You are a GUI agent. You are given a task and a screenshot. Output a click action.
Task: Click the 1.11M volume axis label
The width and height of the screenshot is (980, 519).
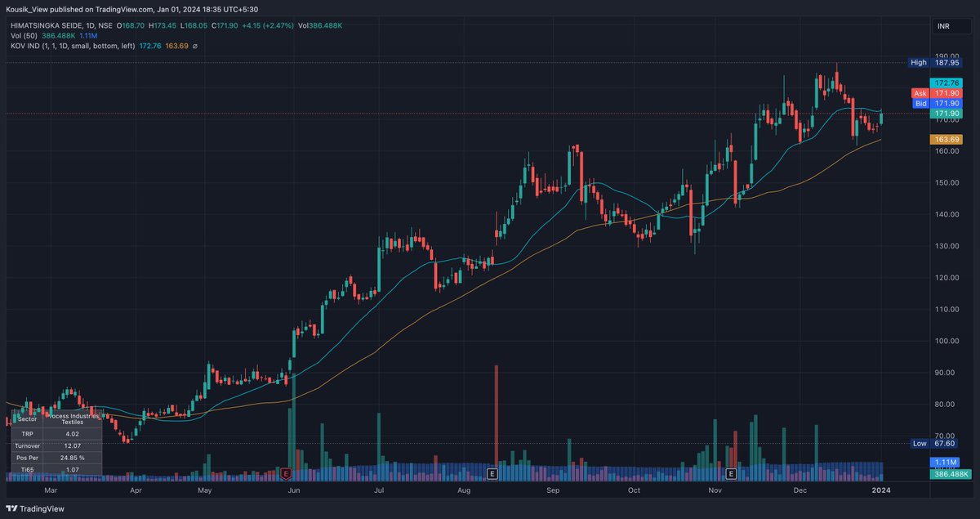click(x=946, y=463)
